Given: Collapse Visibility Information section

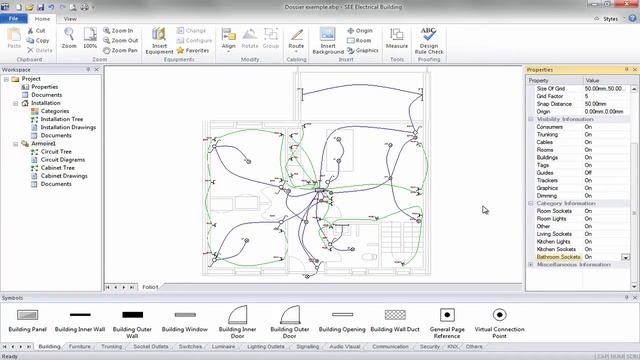Looking at the screenshot, I should tap(531, 119).
